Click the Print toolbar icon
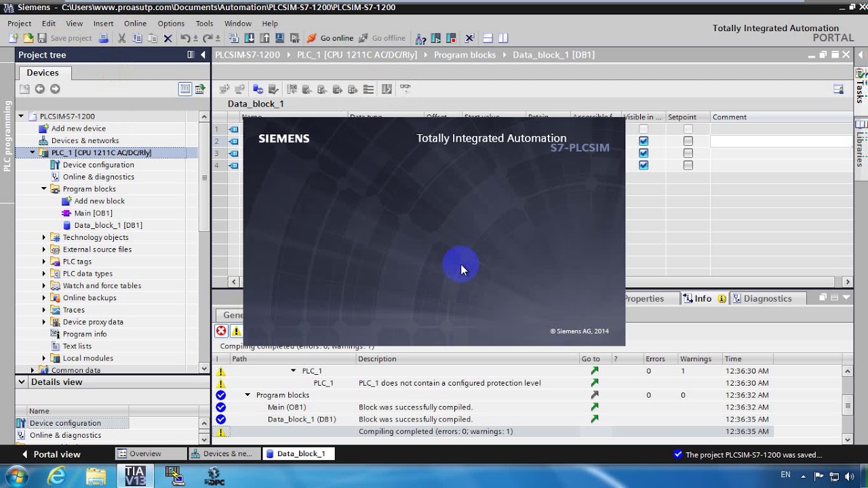 point(104,38)
